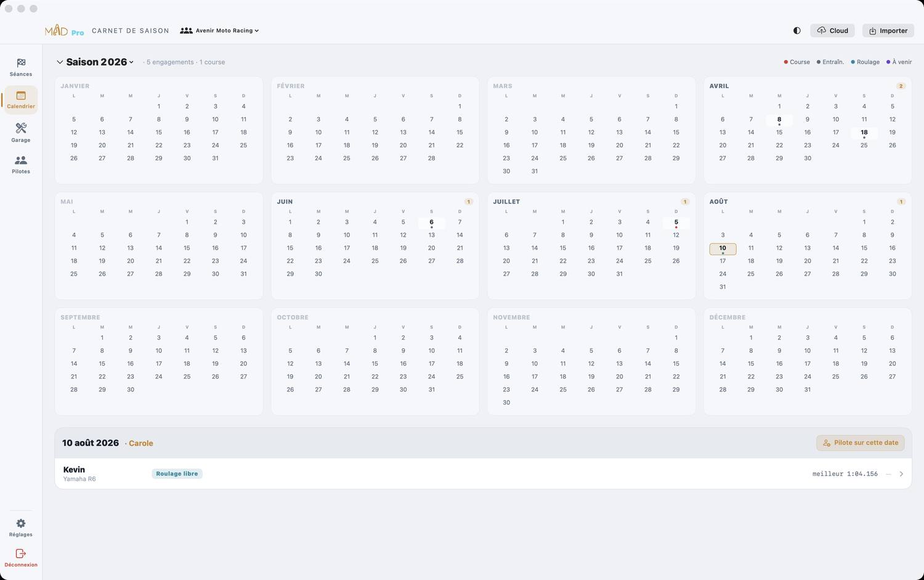
Task: Click the "Roulage" legend entry
Action: (x=865, y=62)
